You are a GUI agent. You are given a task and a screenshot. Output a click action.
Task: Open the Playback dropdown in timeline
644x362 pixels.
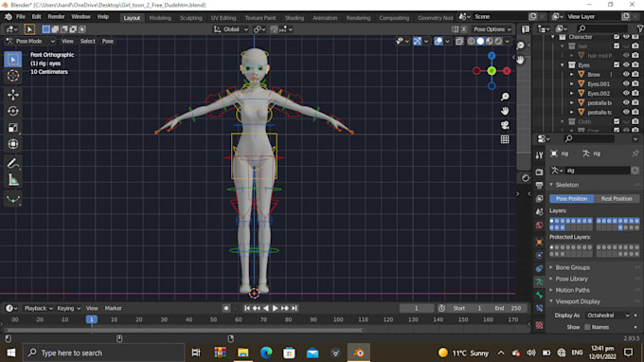[x=38, y=308]
